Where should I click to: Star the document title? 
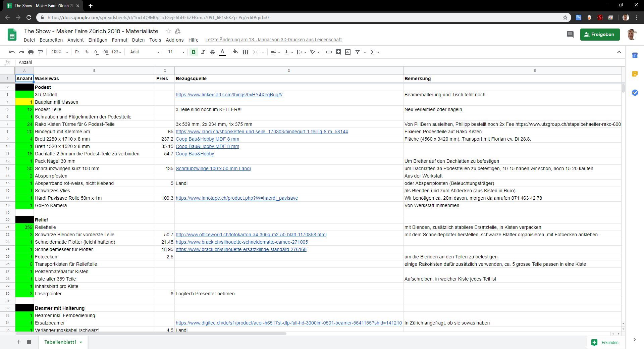pos(168,31)
